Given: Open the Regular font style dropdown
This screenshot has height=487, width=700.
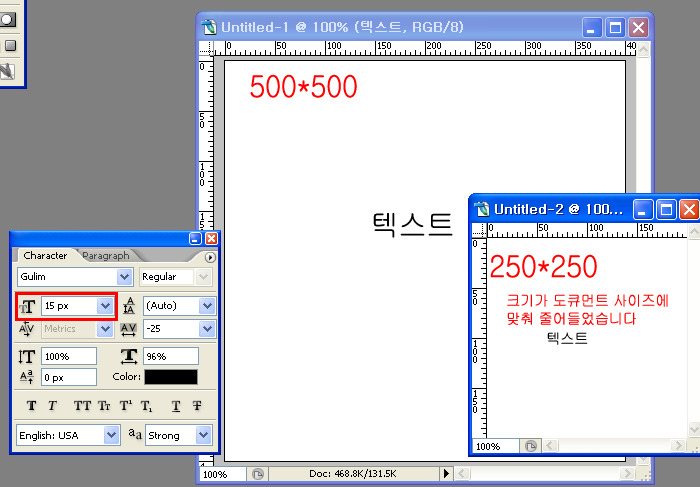Looking at the screenshot, I should point(204,277).
